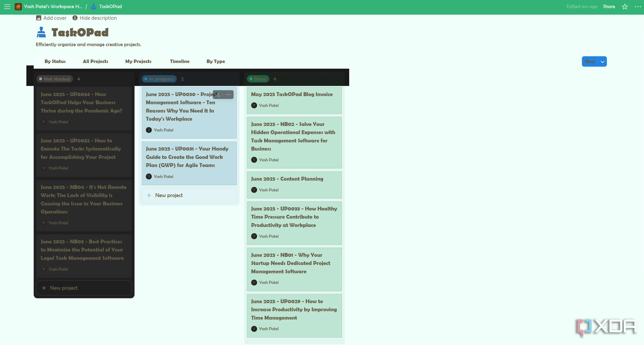The height and width of the screenshot is (345, 644).
Task: Open the UP0031 Good Work Plan card
Action: (x=189, y=164)
